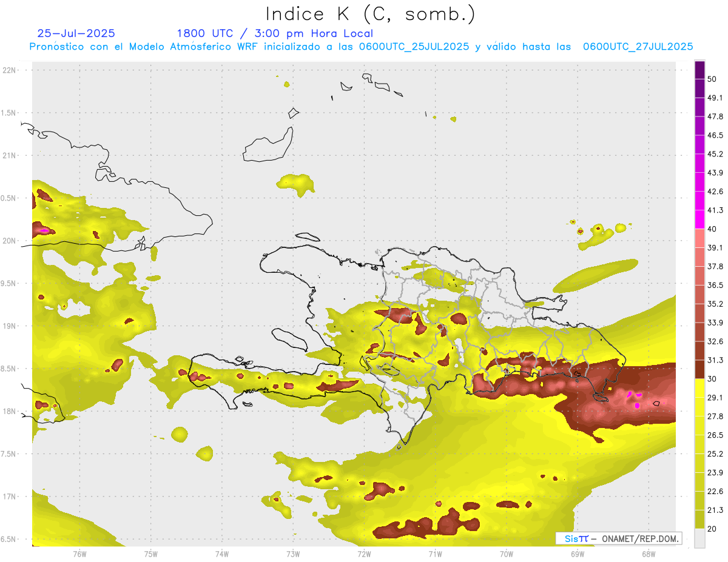Click the '73W' longitude label

(x=293, y=554)
